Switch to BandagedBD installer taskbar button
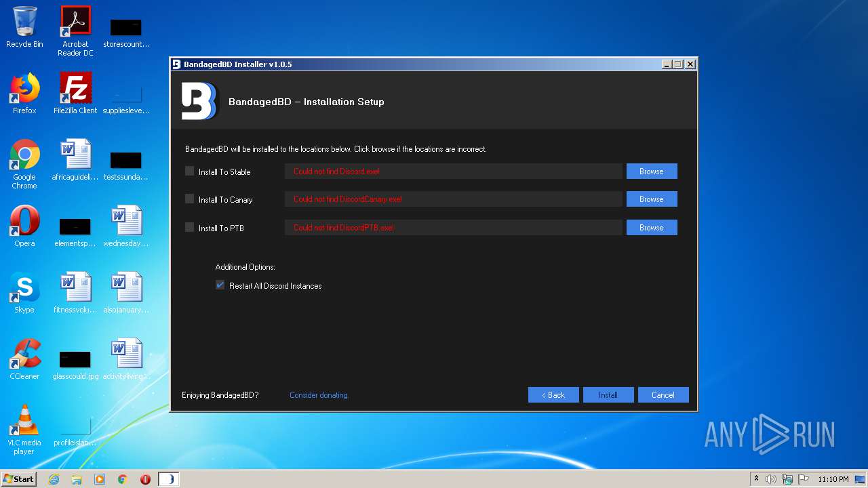868x488 pixels. [x=169, y=479]
